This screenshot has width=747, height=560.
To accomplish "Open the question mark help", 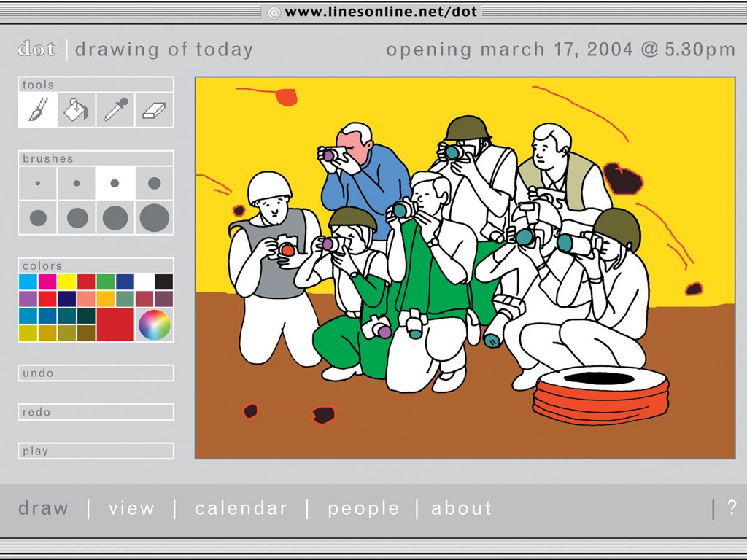I will point(732,507).
